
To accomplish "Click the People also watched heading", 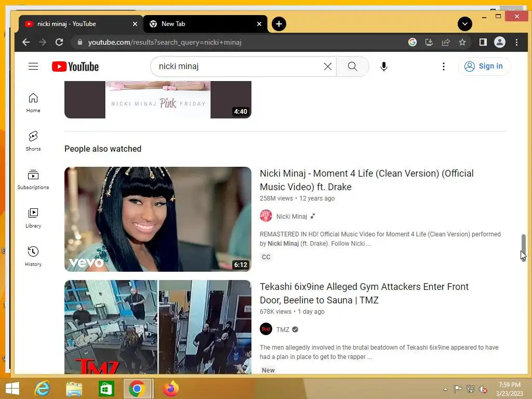I will [103, 149].
